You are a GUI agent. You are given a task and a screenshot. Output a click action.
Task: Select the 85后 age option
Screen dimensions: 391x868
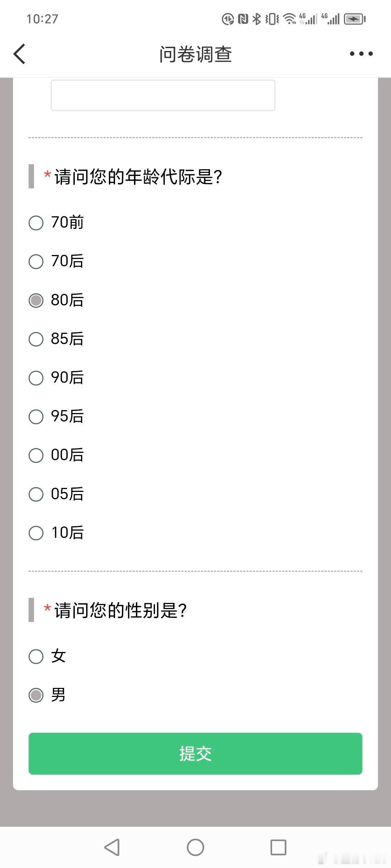point(56,339)
